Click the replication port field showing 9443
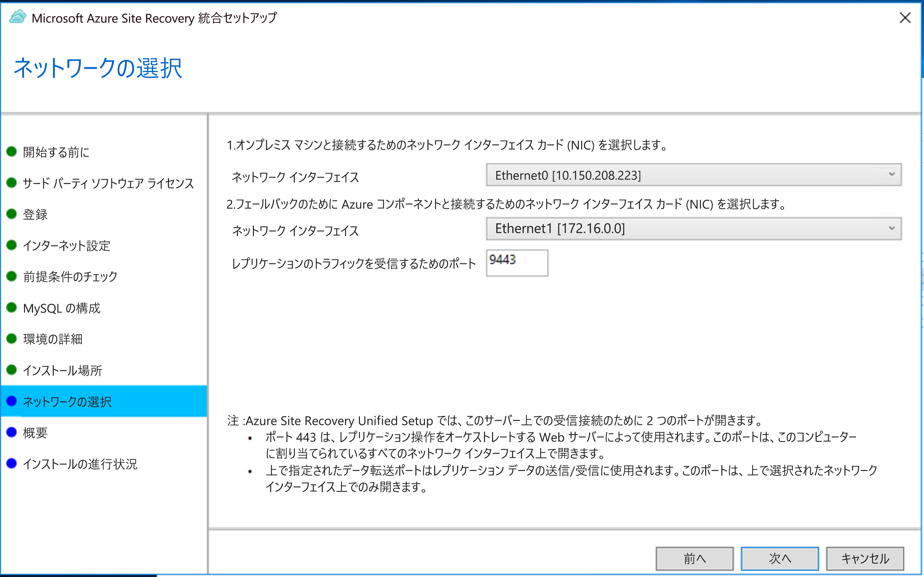Screen dimensions: 924x577 click(x=517, y=263)
